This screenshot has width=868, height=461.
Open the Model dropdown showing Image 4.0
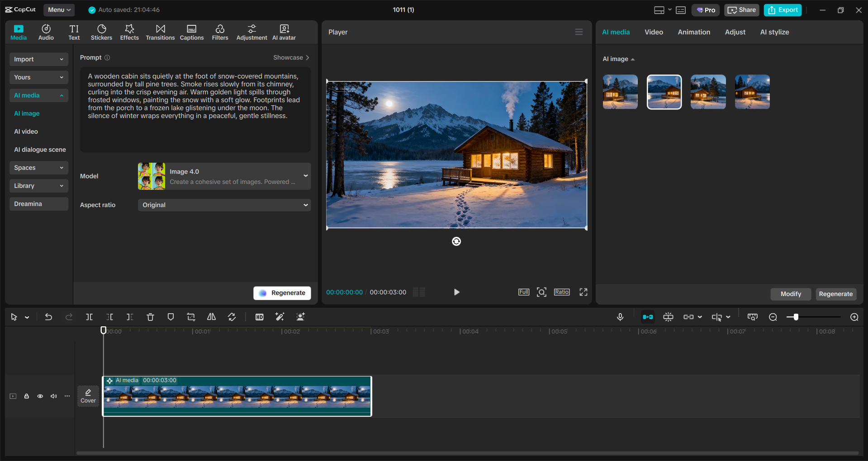coord(224,176)
